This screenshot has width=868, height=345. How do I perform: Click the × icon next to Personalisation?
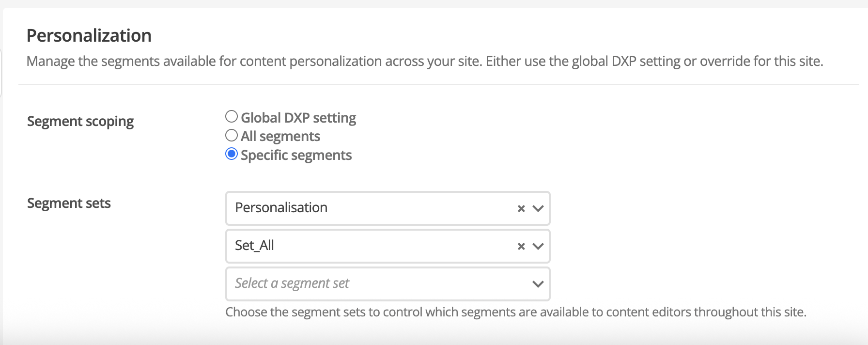[521, 208]
